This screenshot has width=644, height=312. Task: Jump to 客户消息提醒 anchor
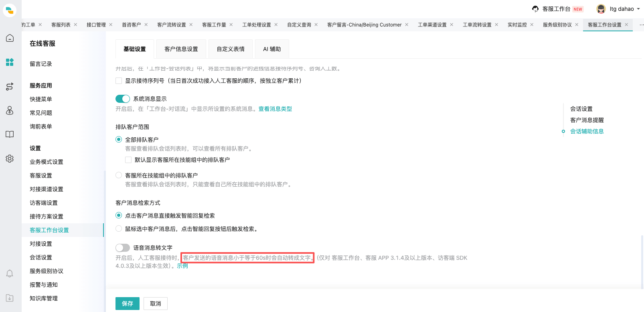click(587, 120)
